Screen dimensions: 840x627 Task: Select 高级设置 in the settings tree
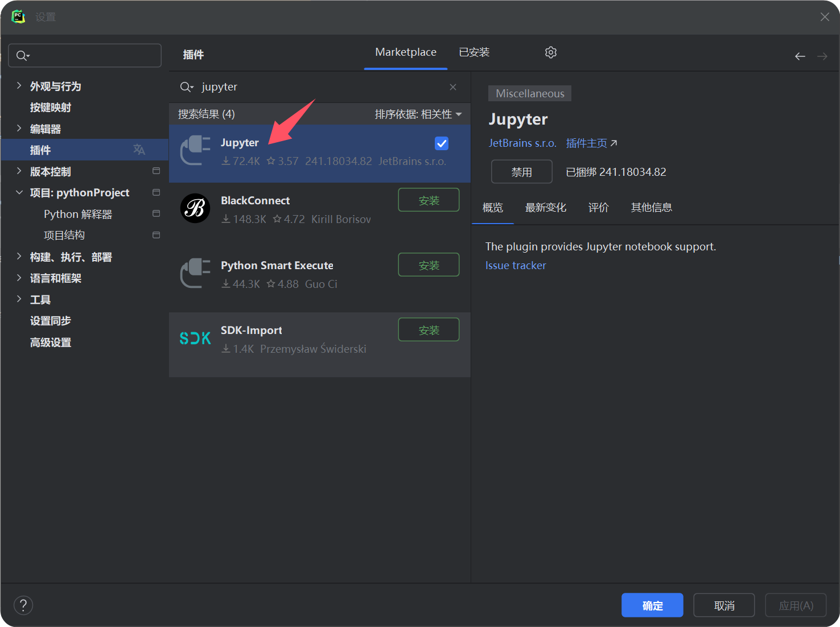pos(51,343)
